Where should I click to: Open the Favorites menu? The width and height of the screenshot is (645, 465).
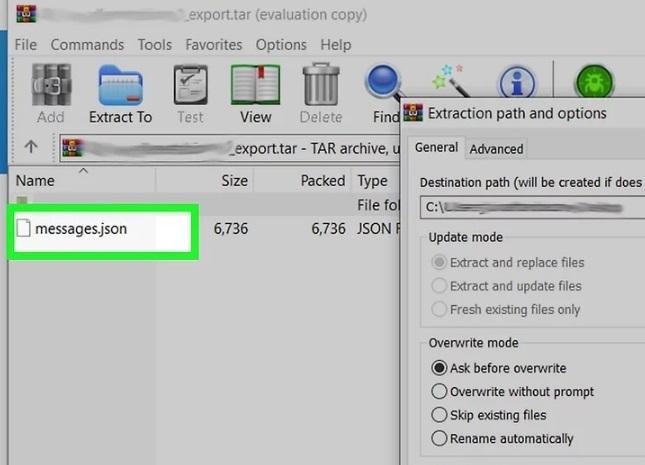coord(213,44)
